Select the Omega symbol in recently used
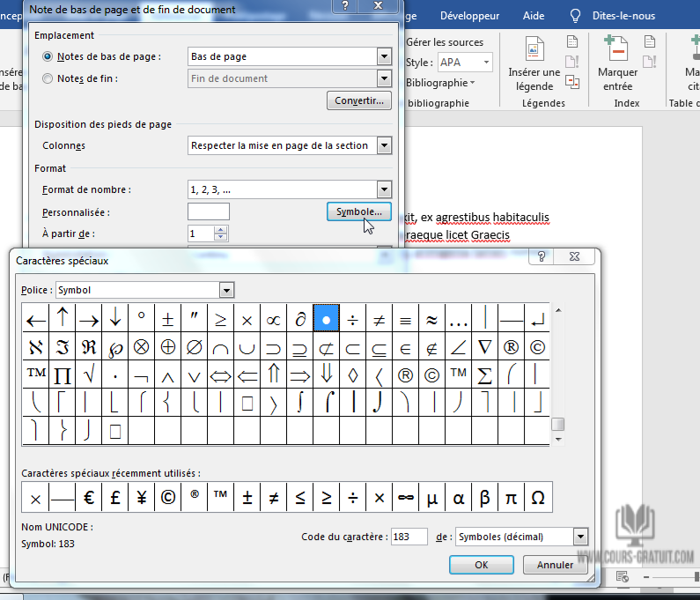This screenshot has height=600, width=700. pos(538,498)
